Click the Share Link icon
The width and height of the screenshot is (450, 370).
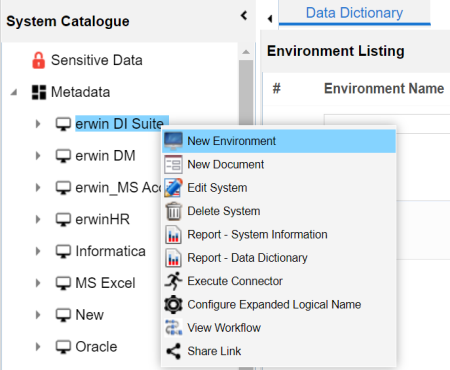click(173, 351)
